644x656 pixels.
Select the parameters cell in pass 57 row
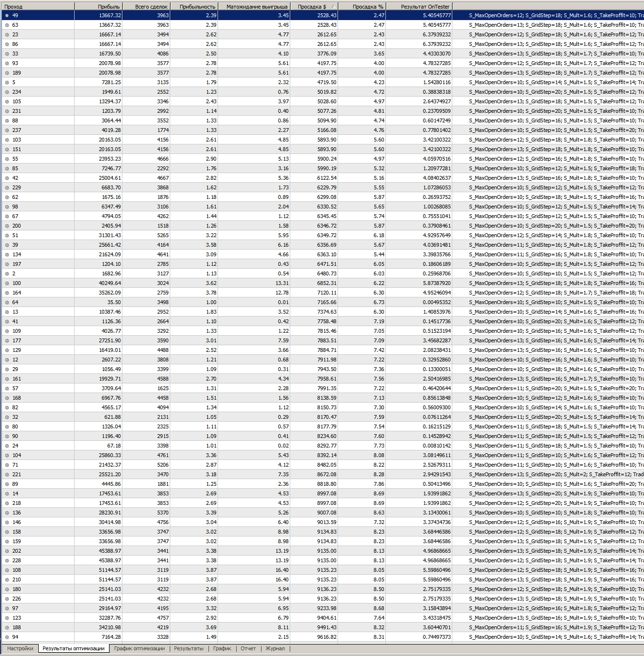pos(548,388)
